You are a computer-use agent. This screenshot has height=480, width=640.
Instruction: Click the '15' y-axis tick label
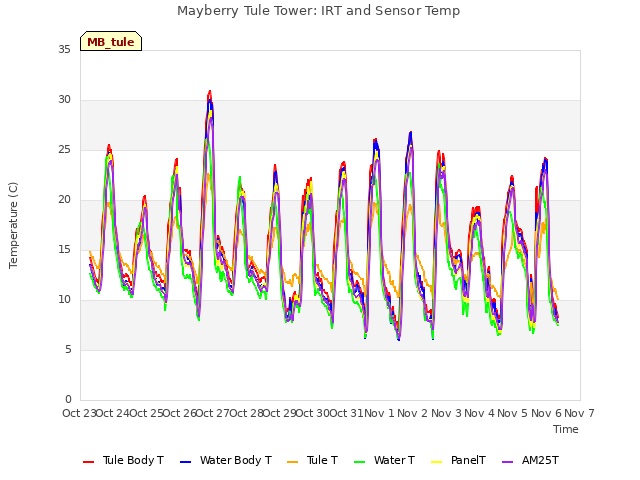(x=64, y=250)
